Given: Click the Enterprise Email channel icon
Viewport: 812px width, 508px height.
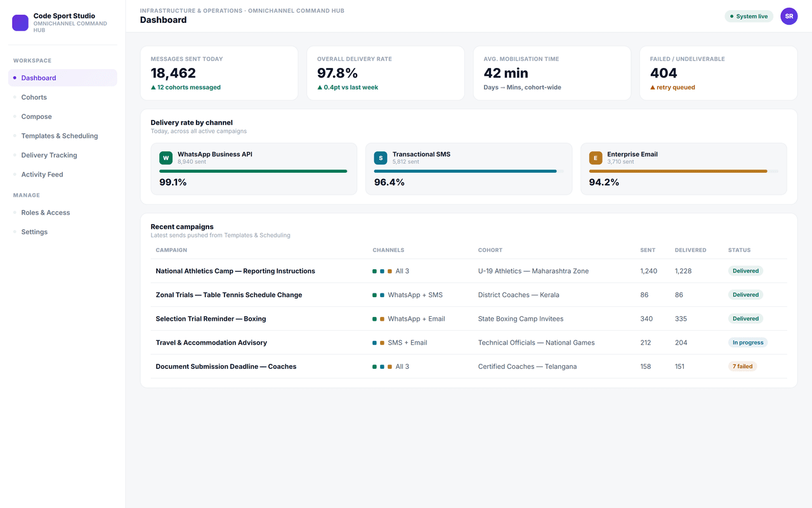Looking at the screenshot, I should (x=596, y=158).
